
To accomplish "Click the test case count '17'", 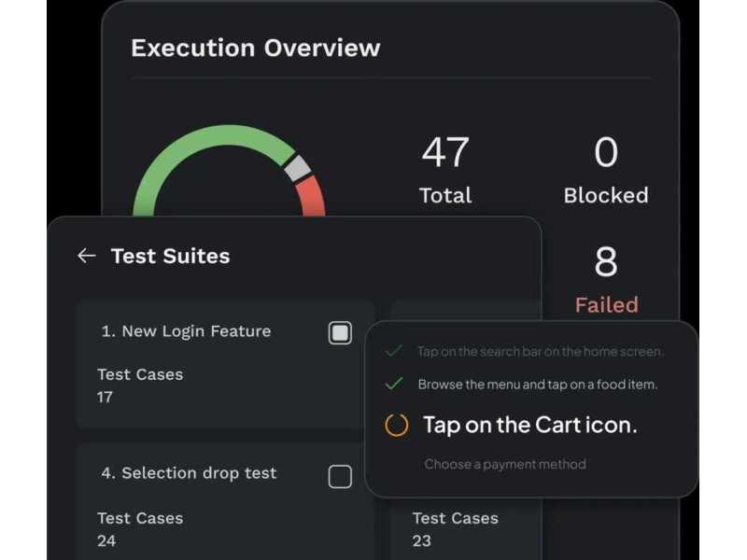I will pyautogui.click(x=105, y=398).
